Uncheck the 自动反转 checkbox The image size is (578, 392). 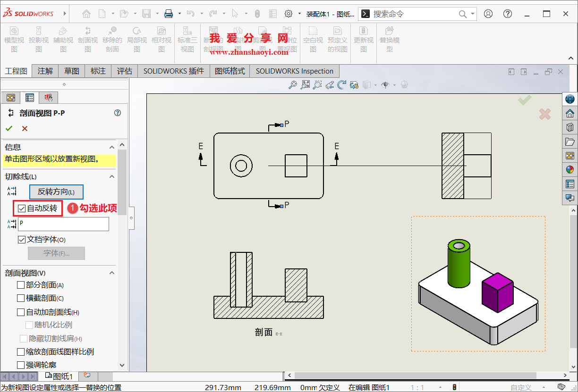(x=22, y=208)
